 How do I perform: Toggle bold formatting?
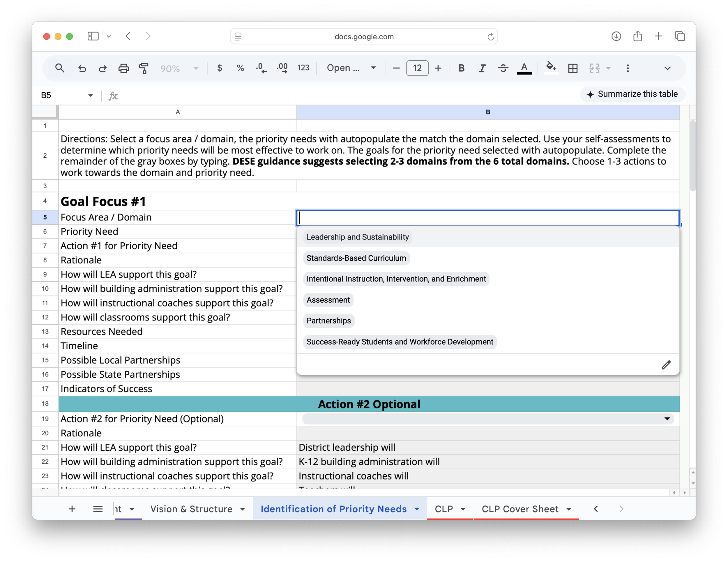click(461, 68)
